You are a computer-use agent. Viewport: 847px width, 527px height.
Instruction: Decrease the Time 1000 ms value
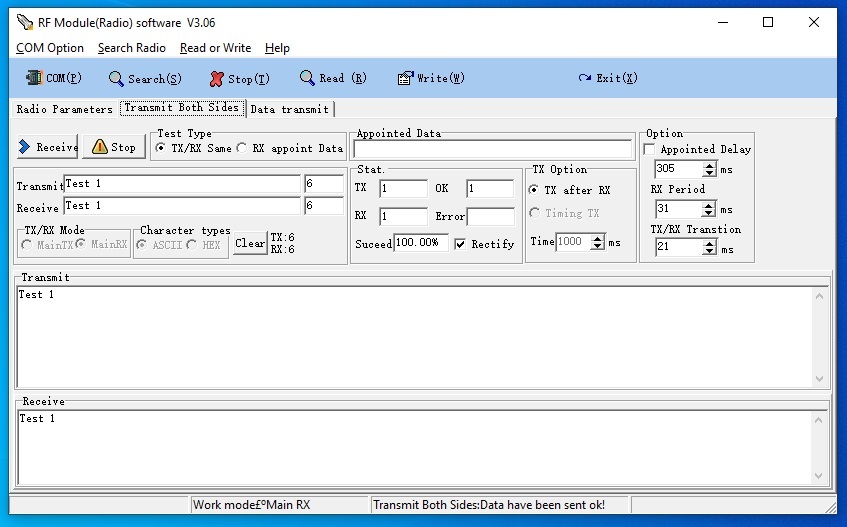click(597, 246)
